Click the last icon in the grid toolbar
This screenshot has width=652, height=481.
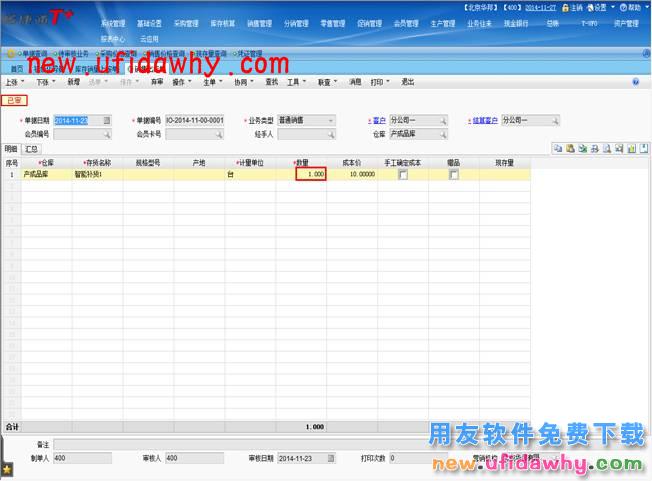[x=644, y=148]
